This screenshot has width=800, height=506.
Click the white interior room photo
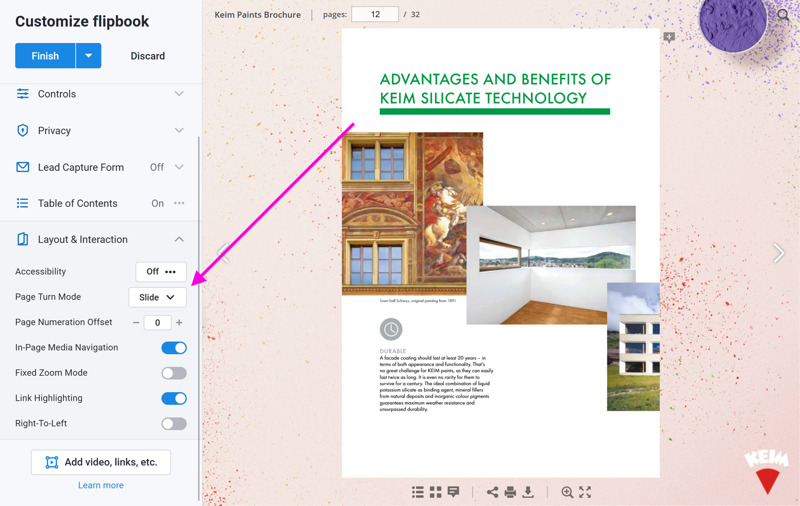[x=551, y=265]
